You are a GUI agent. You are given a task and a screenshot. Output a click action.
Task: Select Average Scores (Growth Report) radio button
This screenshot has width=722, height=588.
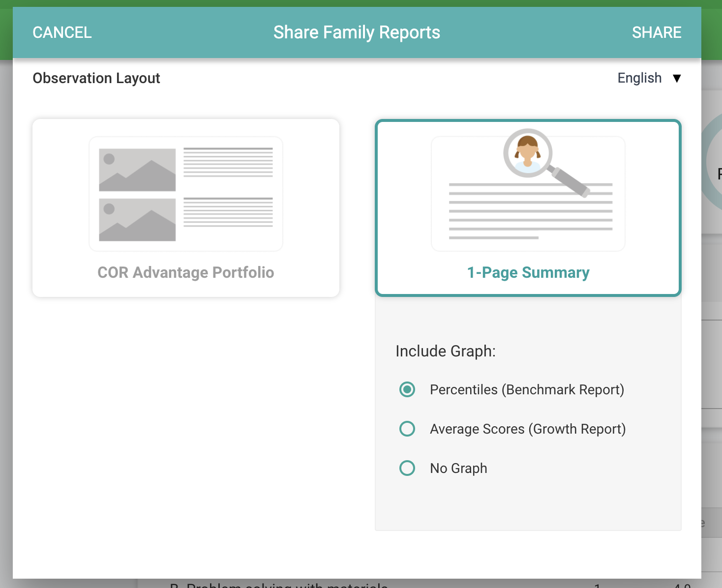click(x=407, y=429)
